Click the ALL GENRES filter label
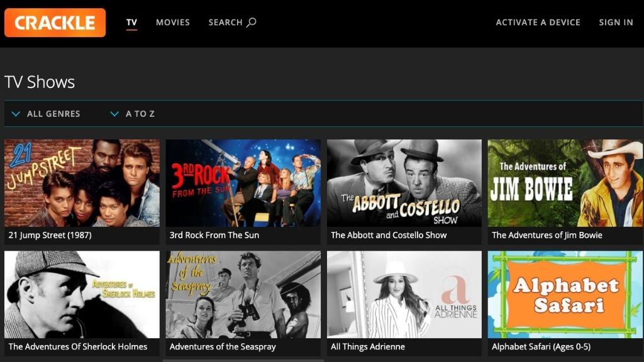The image size is (644, 362). pyautogui.click(x=53, y=114)
